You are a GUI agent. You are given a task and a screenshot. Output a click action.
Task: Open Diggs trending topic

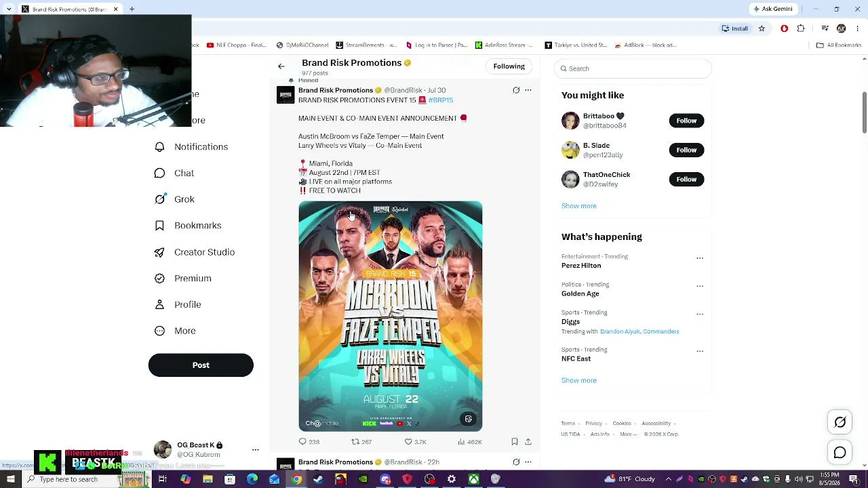point(570,322)
